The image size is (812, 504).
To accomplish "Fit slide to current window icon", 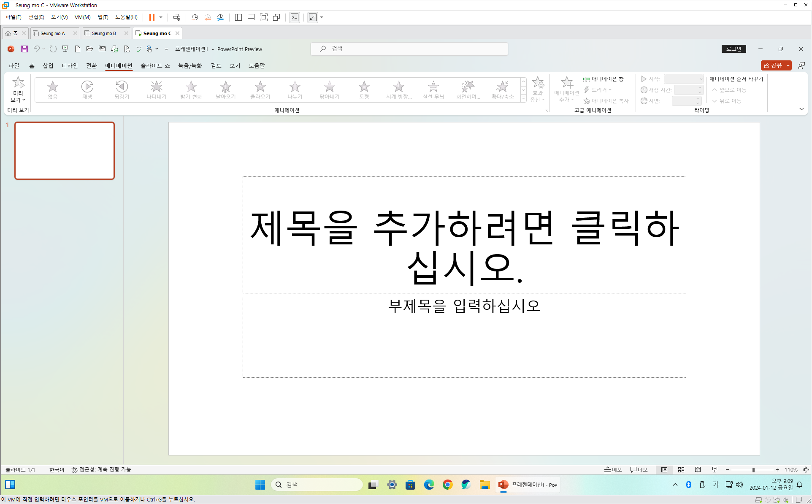I will [x=806, y=469].
